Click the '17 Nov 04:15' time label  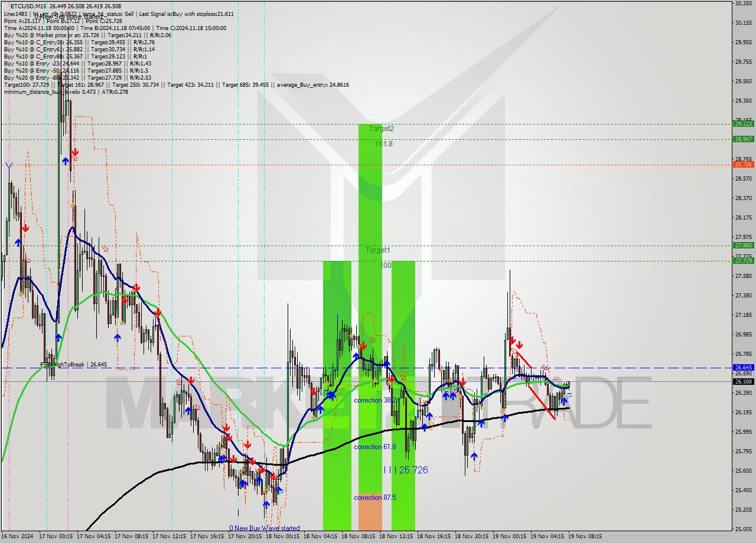pyautogui.click(x=93, y=537)
